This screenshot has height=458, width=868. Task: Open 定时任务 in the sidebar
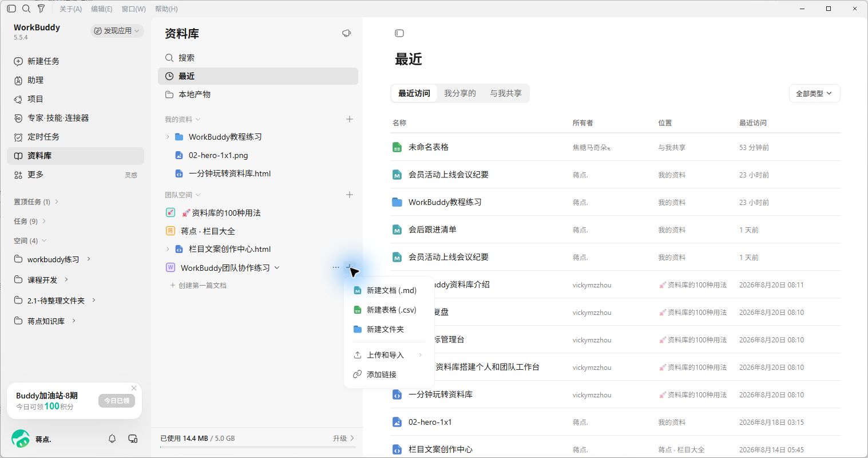76,137
